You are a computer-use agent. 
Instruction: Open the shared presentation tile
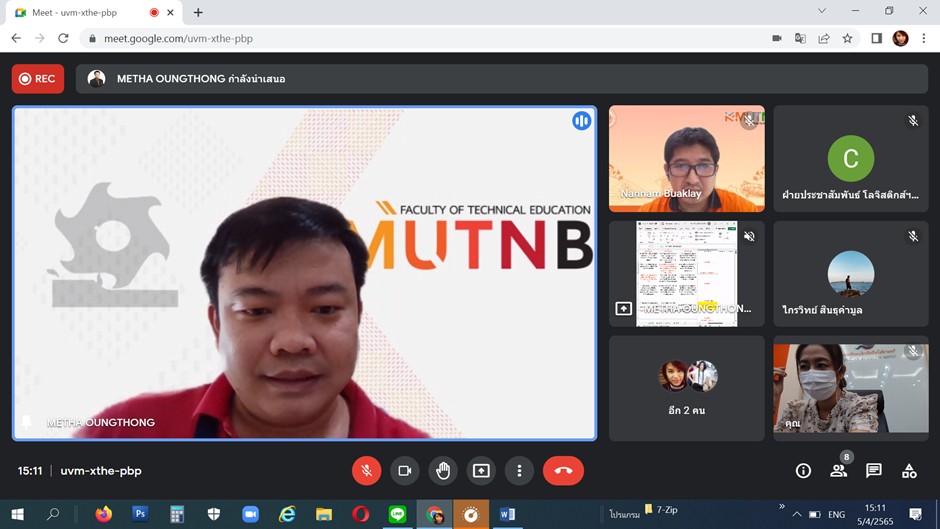coord(686,273)
